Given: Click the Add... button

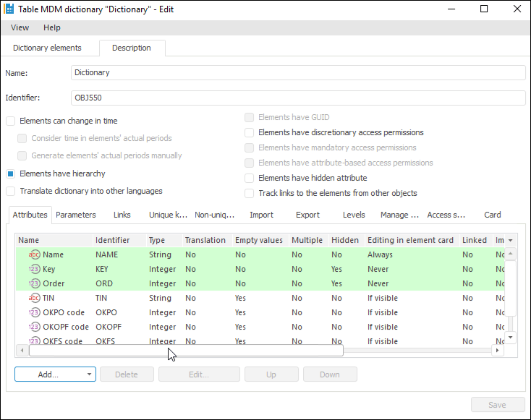Looking at the screenshot, I should pos(48,374).
